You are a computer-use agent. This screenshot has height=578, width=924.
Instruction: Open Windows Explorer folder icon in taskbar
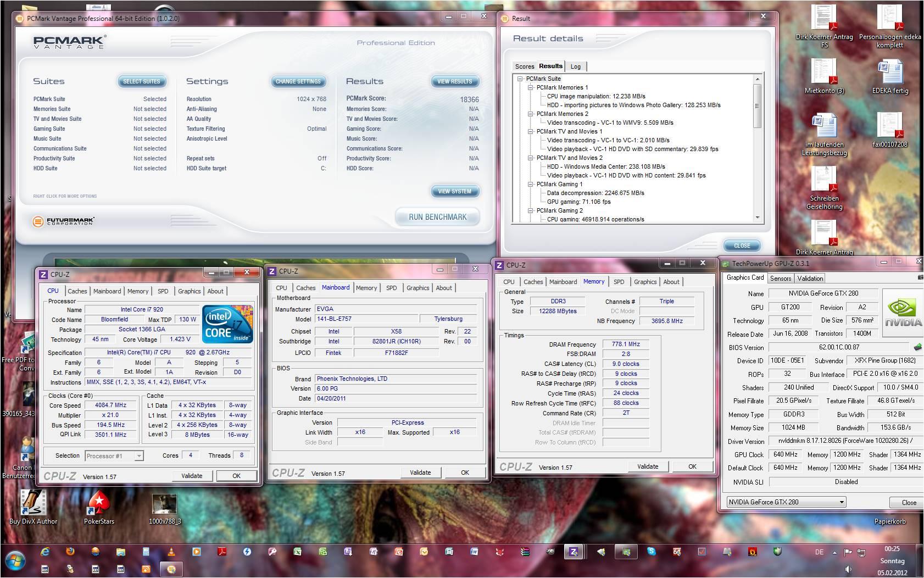coord(121,552)
